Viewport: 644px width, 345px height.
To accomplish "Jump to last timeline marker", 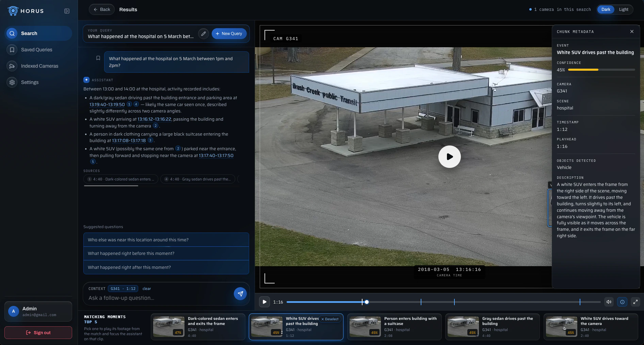I will click(x=580, y=302).
